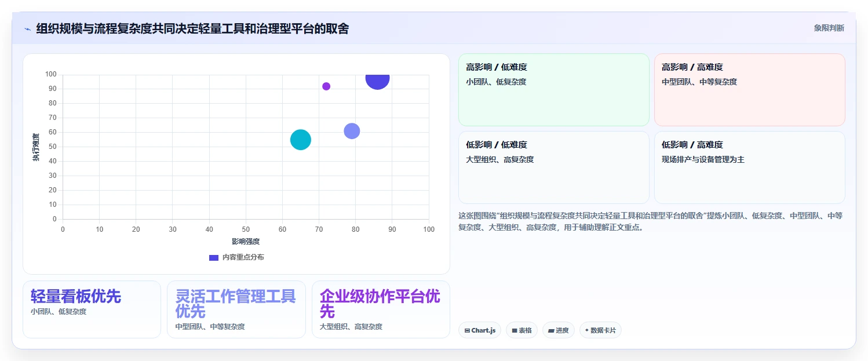
Task: Click the light periwinkle bubble on the chart
Action: tap(352, 131)
